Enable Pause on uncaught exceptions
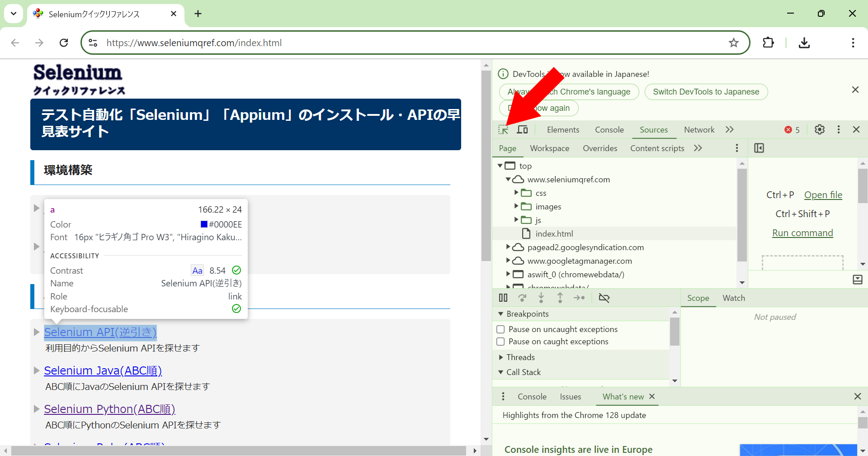 coord(501,329)
